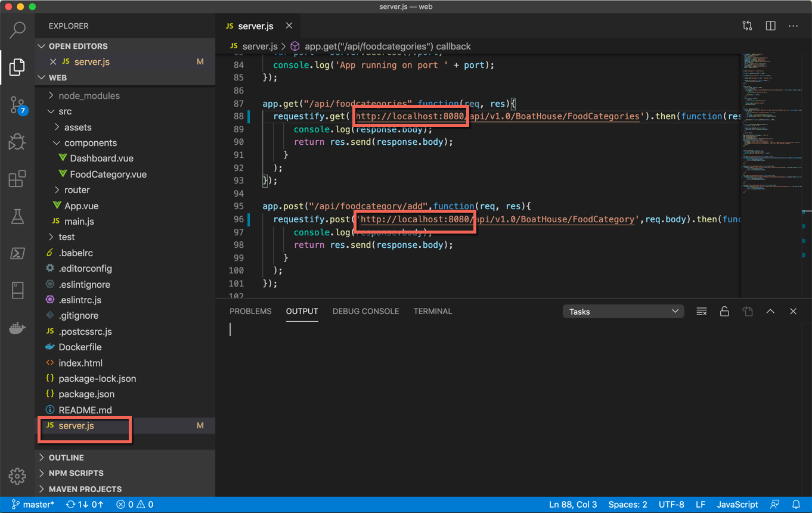812x513 pixels.
Task: Open Source Control view with 7 changes
Action: pos(17,105)
